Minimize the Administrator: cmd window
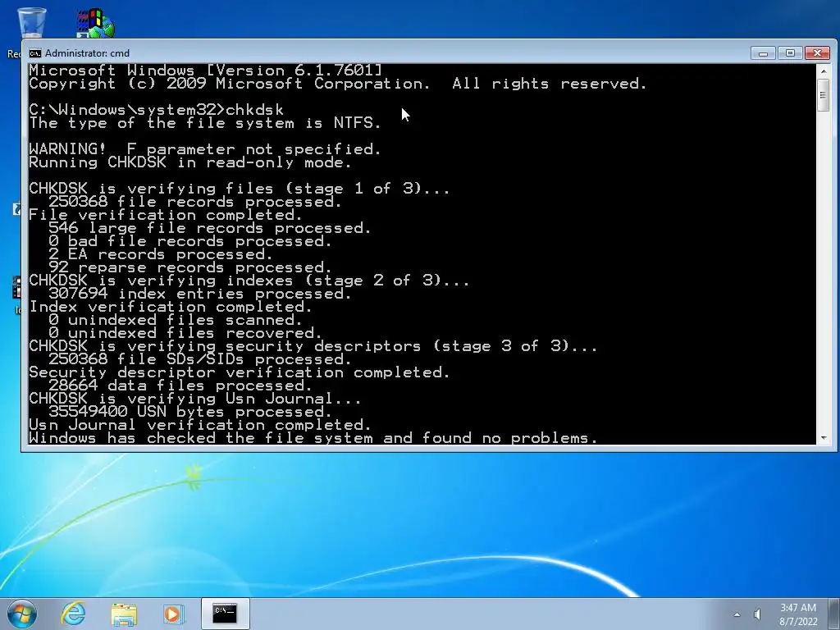The image size is (840, 630). 763,53
